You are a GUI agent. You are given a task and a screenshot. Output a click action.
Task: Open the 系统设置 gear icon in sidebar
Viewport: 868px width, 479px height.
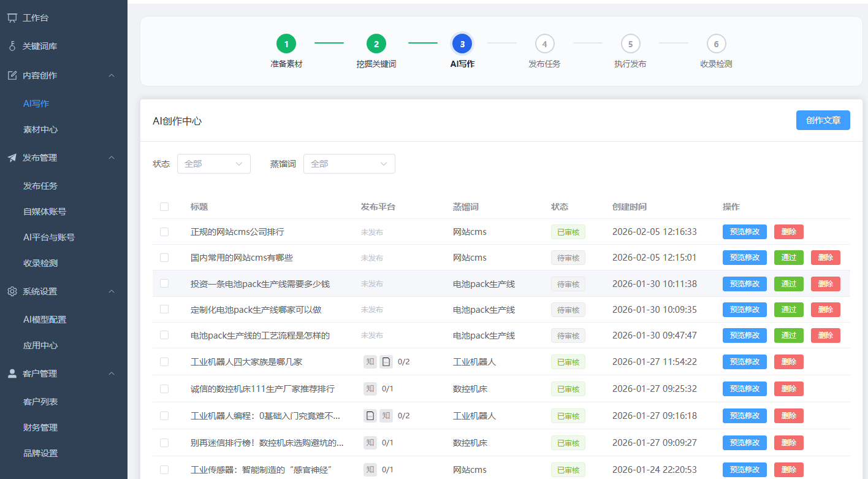tap(12, 291)
